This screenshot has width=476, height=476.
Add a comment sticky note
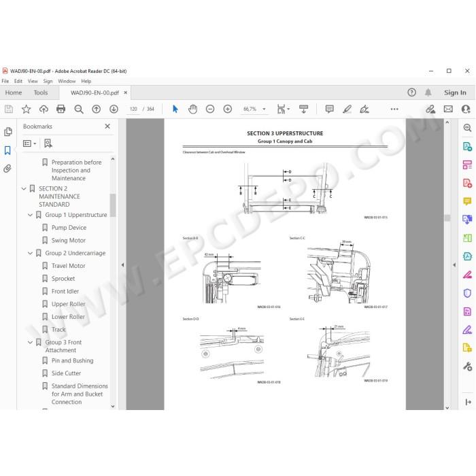tap(329, 109)
